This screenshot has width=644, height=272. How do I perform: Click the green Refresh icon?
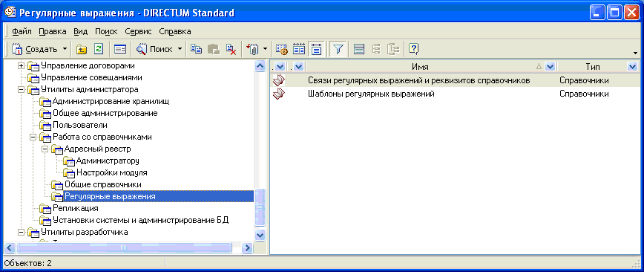pos(99,49)
